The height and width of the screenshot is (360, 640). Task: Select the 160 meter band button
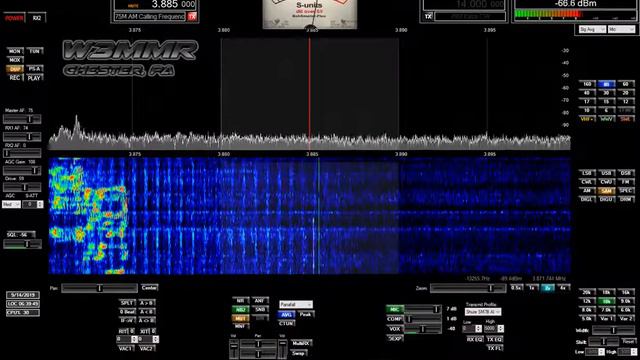point(587,84)
